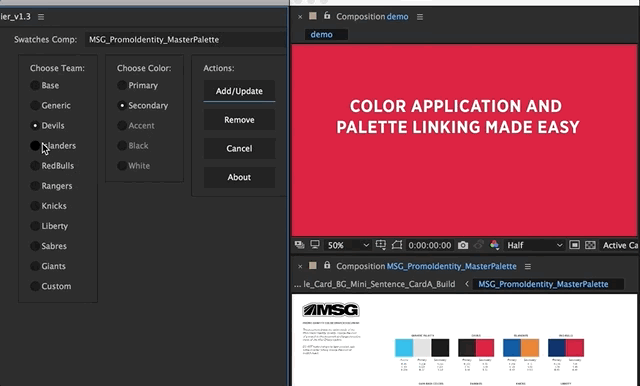Click the Show Snapshot eye icon

(x=478, y=245)
